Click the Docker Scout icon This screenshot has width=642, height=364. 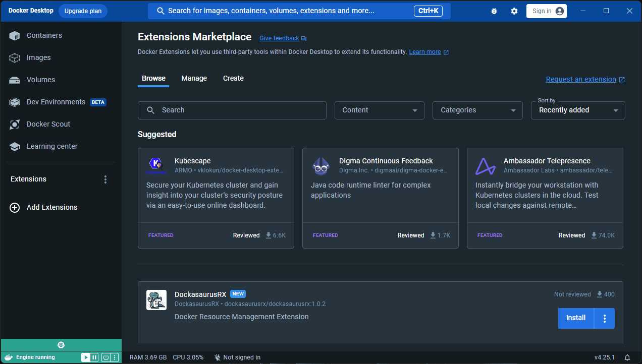[x=15, y=125]
